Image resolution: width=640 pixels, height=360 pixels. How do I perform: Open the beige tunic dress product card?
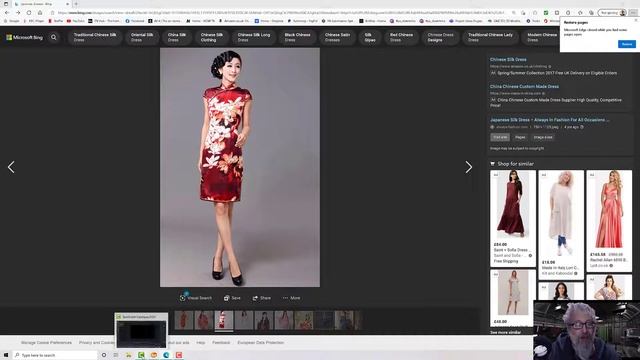pos(561,225)
